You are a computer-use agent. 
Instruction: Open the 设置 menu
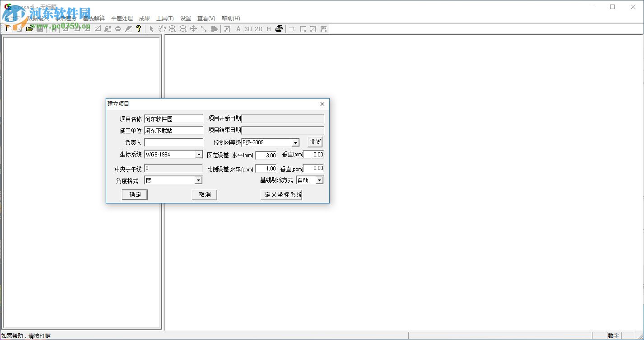tap(186, 19)
